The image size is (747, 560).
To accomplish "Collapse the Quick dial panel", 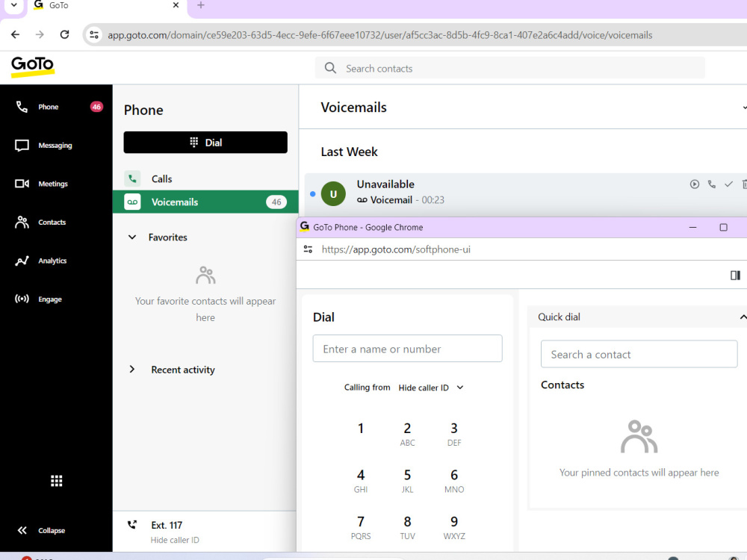I will click(743, 317).
